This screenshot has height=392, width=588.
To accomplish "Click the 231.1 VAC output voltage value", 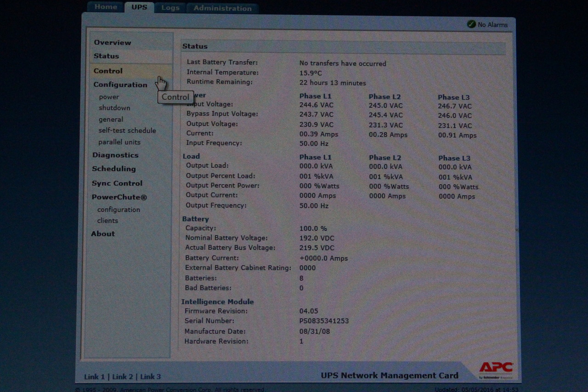I will coord(455,125).
